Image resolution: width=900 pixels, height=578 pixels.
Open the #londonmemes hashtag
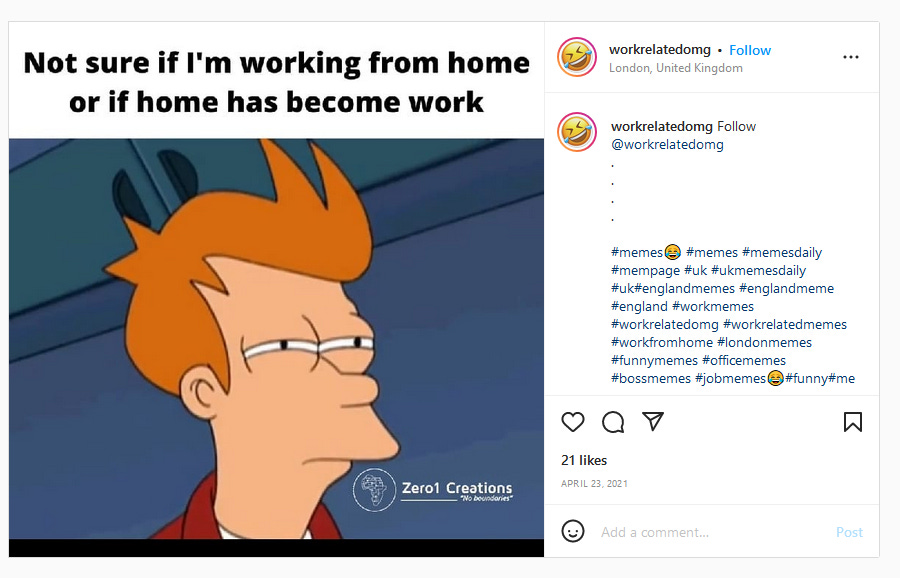pos(765,342)
